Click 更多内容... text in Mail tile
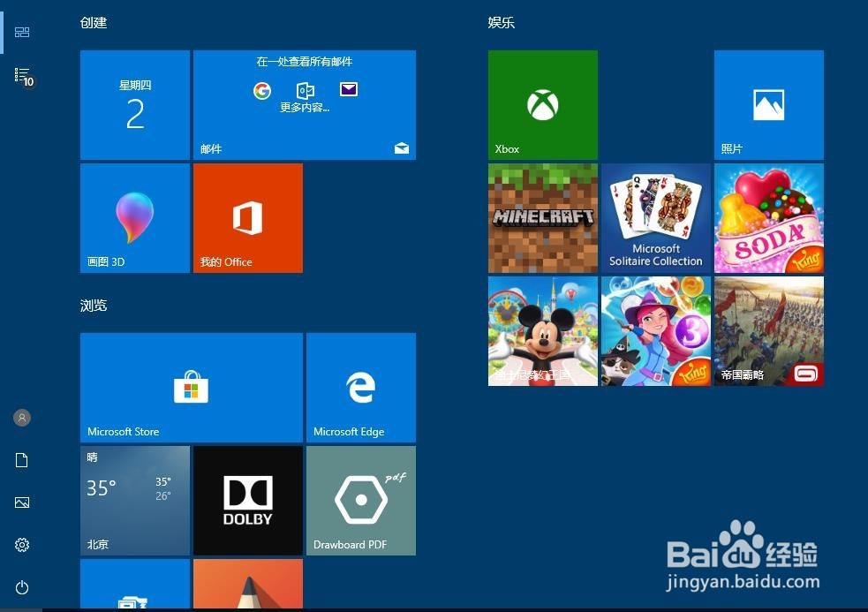 tap(305, 108)
